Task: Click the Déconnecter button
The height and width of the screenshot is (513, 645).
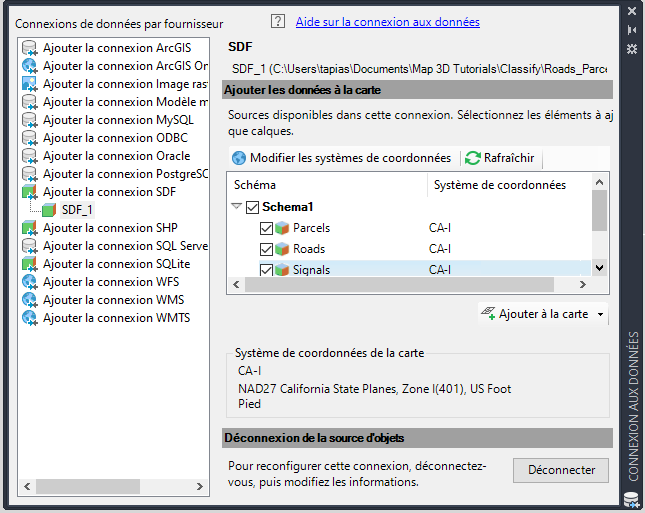Action: [x=561, y=470]
